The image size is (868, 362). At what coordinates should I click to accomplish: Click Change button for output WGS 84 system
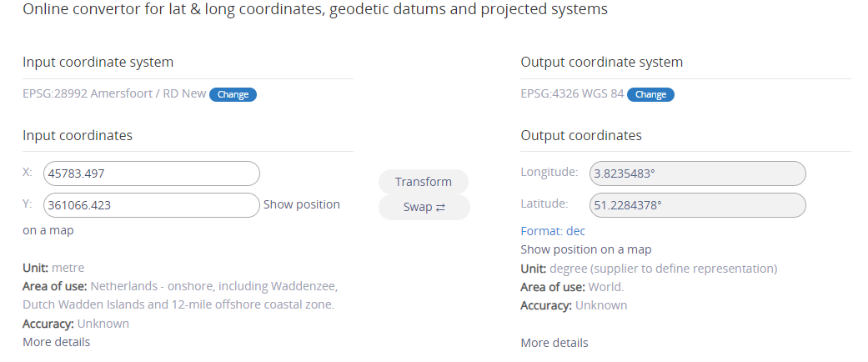[x=650, y=94]
